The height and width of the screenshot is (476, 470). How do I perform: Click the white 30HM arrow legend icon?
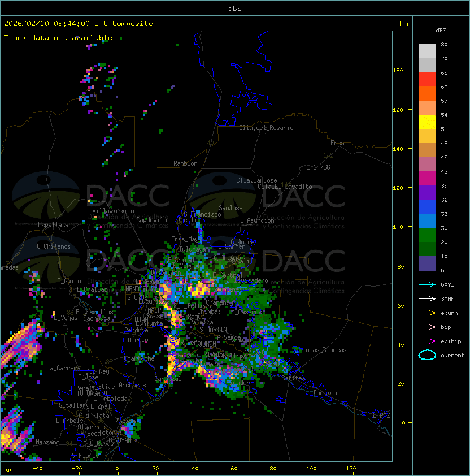tap(427, 298)
